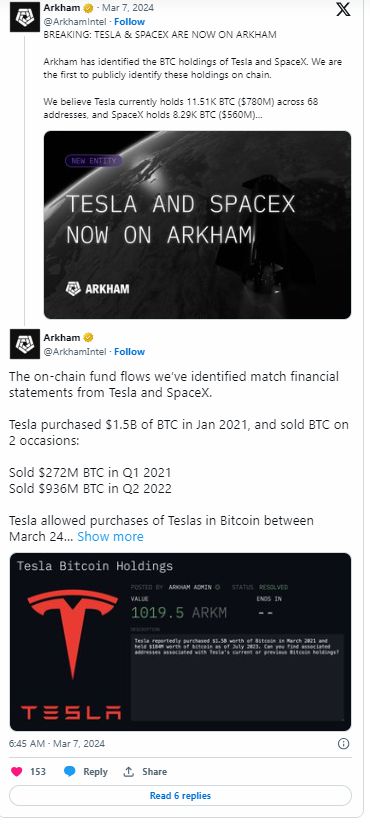The height and width of the screenshot is (828, 370).
Task: Click the 153 likes count
Action: pos(38,771)
